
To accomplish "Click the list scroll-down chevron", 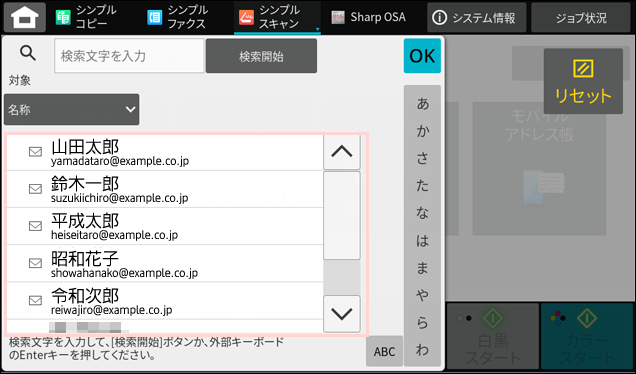I will click(342, 314).
